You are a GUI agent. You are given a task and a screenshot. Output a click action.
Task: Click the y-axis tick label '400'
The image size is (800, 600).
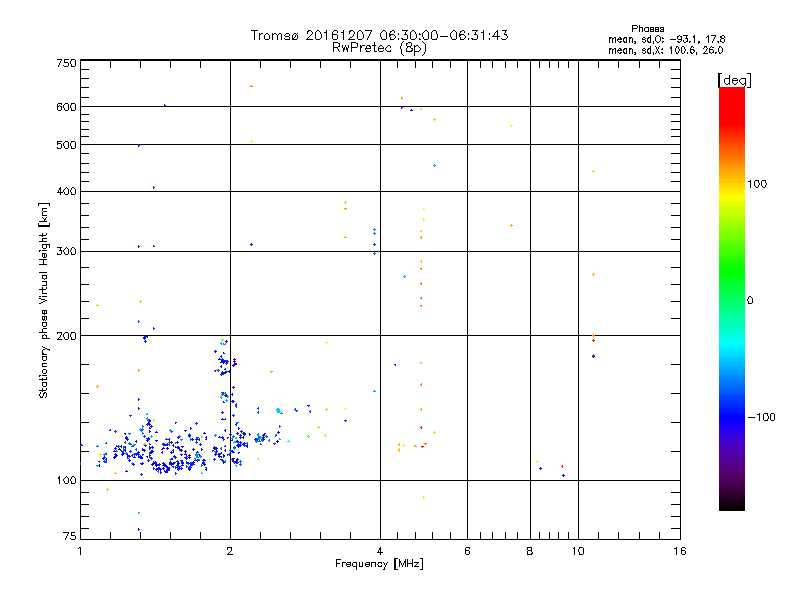67,191
